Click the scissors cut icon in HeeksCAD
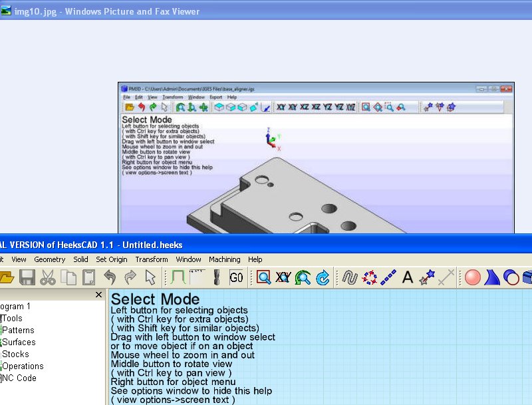The height and width of the screenshot is (405, 532). tap(47, 277)
